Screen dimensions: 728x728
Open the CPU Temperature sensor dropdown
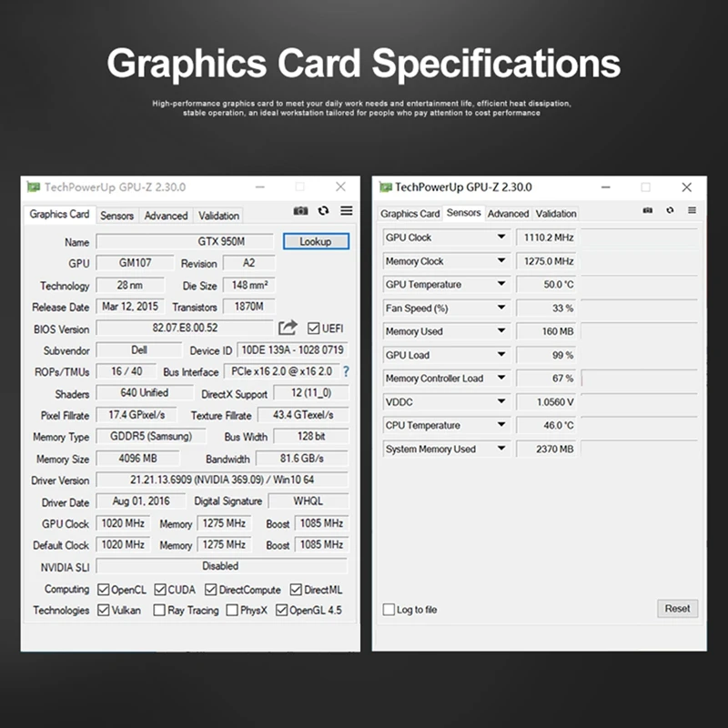point(501,424)
